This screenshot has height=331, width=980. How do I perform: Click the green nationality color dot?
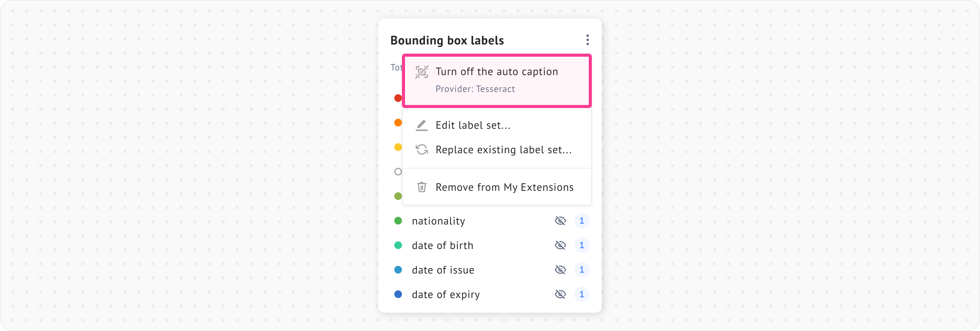click(x=398, y=221)
